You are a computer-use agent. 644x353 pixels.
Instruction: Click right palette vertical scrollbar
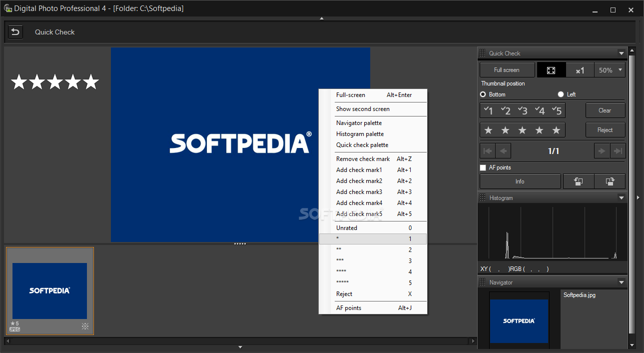click(x=632, y=195)
